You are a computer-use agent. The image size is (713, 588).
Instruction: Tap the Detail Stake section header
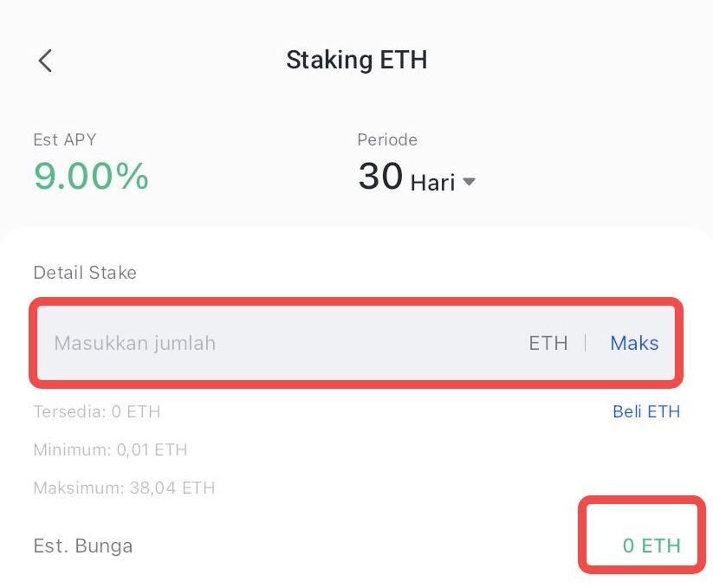click(84, 272)
